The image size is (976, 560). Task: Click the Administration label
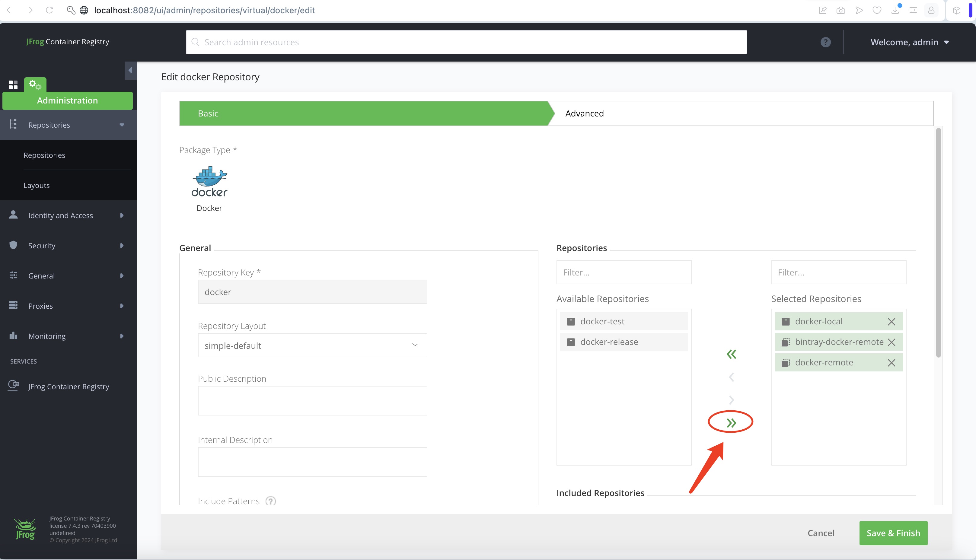(67, 100)
